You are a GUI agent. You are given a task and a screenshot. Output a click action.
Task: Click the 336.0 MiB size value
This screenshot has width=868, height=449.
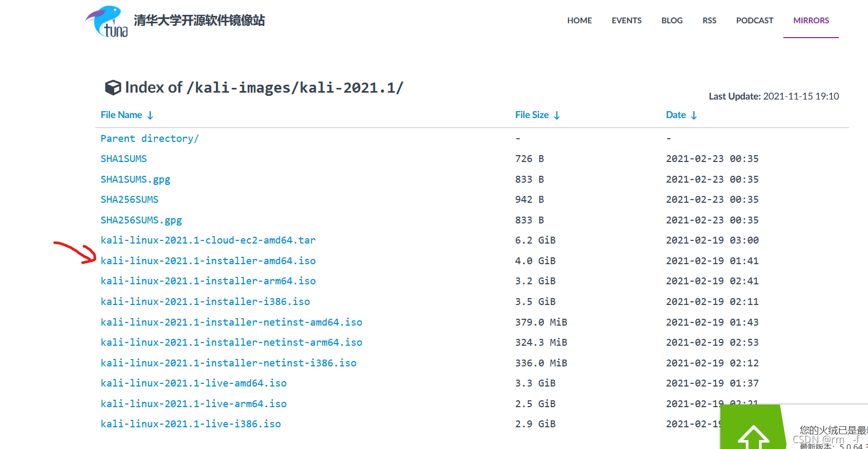click(541, 363)
